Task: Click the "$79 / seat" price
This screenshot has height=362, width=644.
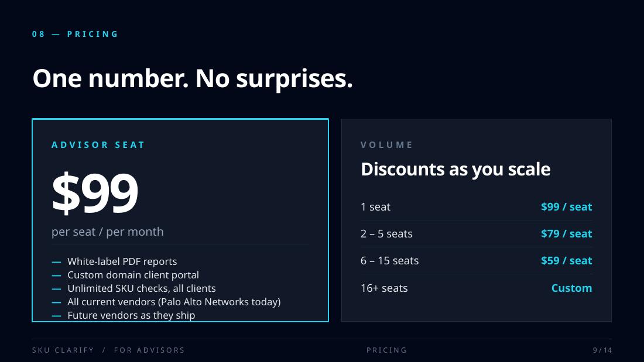Action: (566, 234)
